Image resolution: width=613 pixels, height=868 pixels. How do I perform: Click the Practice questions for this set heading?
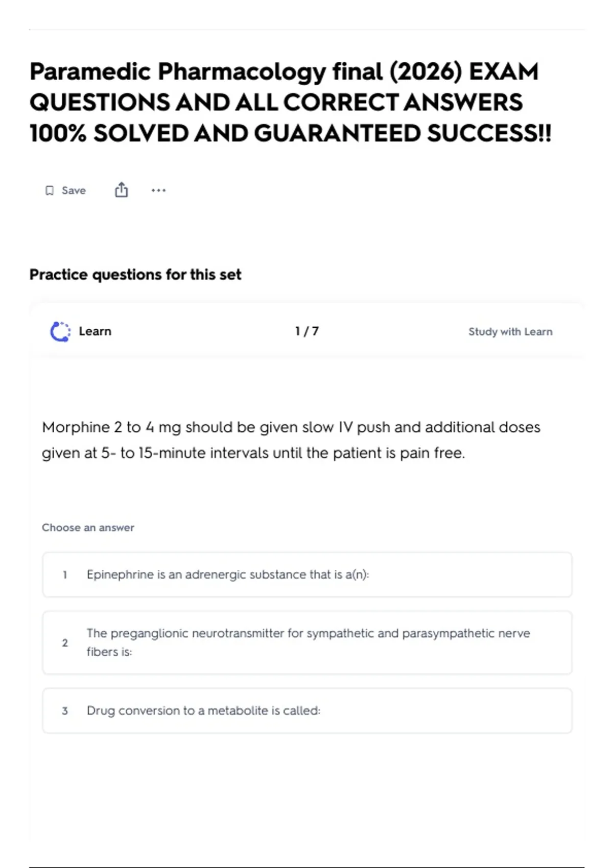(x=135, y=275)
